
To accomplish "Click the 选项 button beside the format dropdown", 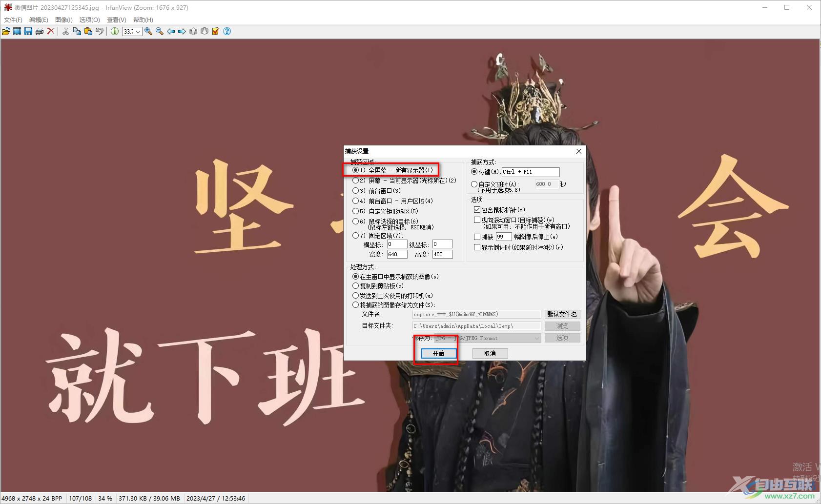I will pyautogui.click(x=562, y=338).
